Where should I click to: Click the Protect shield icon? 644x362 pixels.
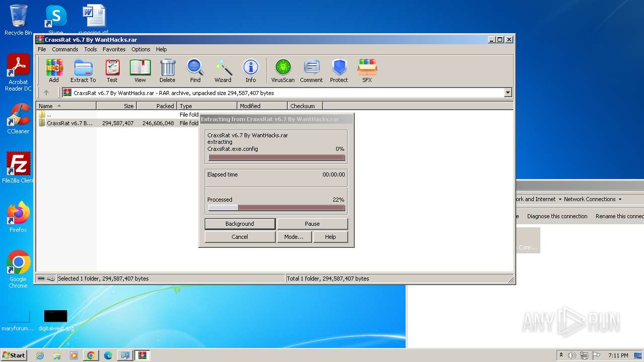[339, 70]
